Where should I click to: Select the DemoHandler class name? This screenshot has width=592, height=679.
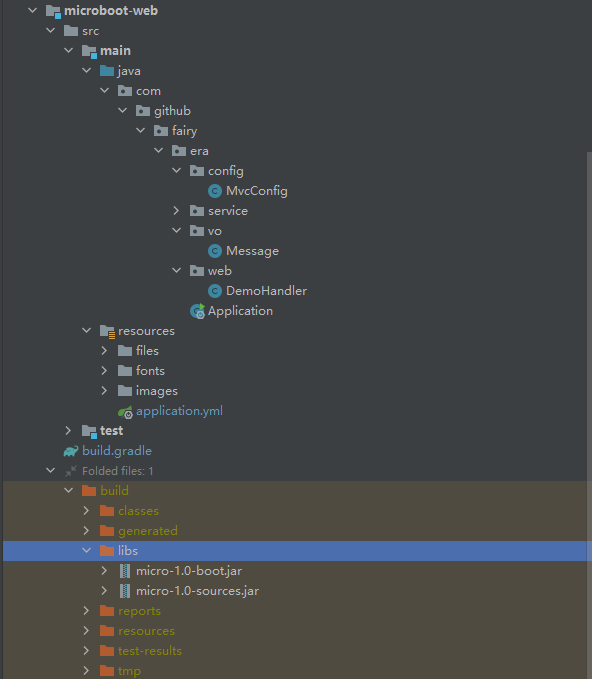(266, 291)
